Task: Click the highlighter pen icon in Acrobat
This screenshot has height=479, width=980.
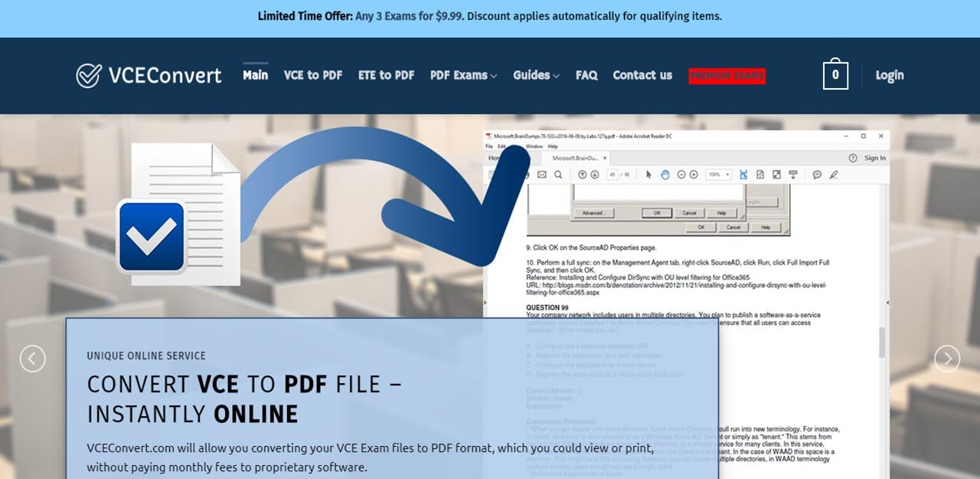Action: (x=834, y=175)
